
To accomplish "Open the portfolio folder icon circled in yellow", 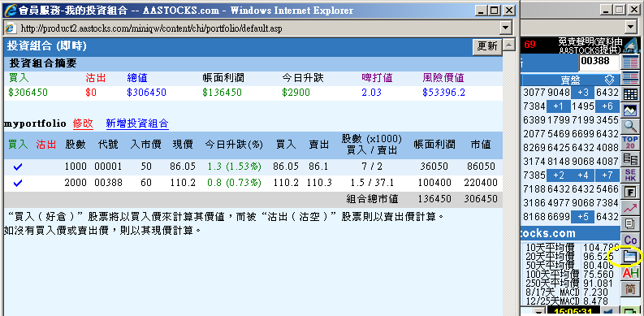I will [629, 257].
